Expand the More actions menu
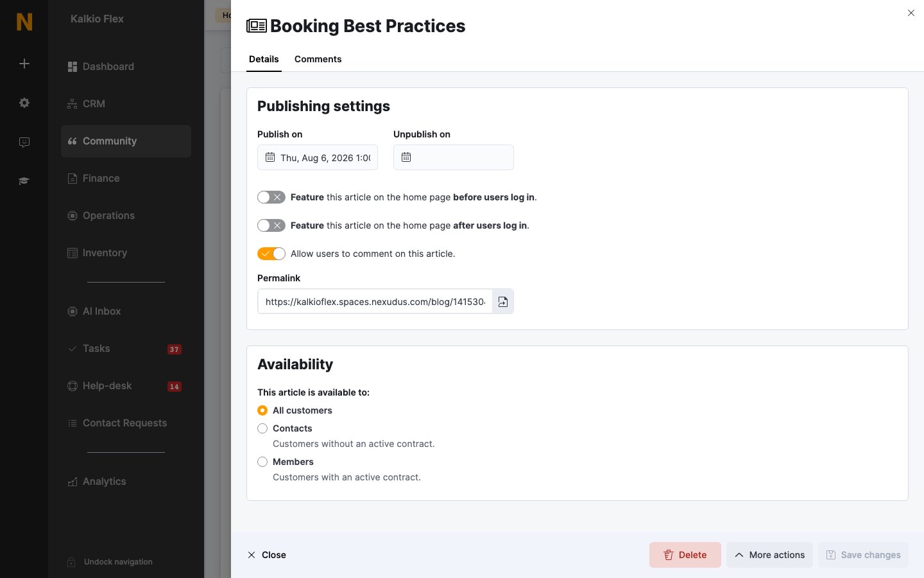 (x=769, y=555)
